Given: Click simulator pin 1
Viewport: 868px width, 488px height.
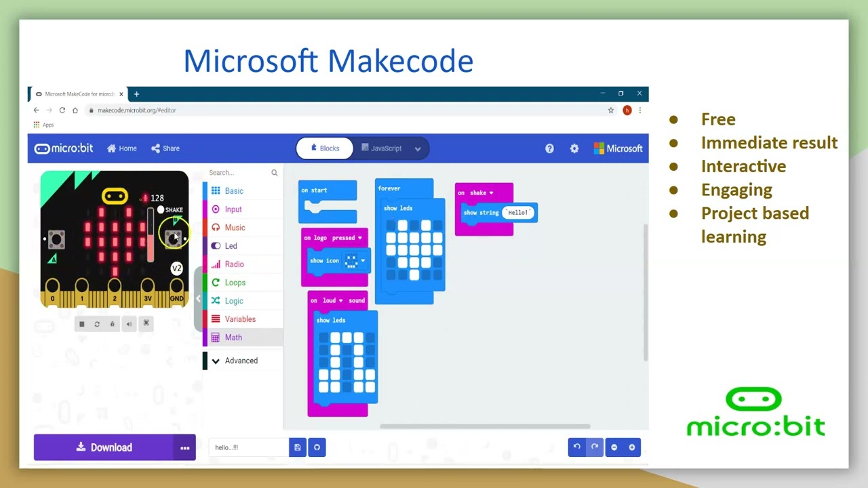Looking at the screenshot, I should coord(82,292).
